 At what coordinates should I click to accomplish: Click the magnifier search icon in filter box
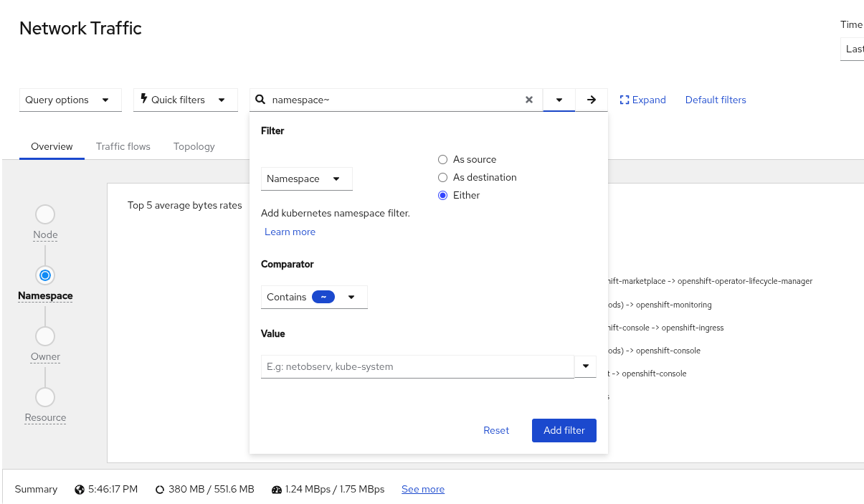tap(260, 100)
